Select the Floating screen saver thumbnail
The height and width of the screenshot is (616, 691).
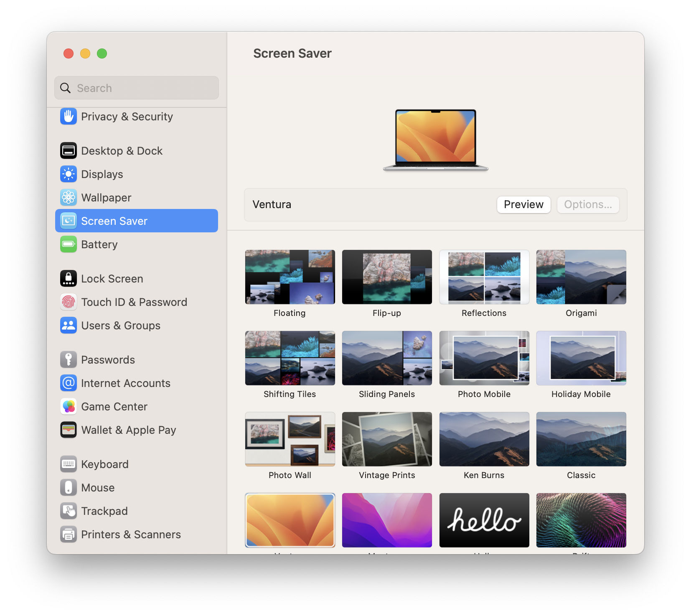tap(290, 277)
